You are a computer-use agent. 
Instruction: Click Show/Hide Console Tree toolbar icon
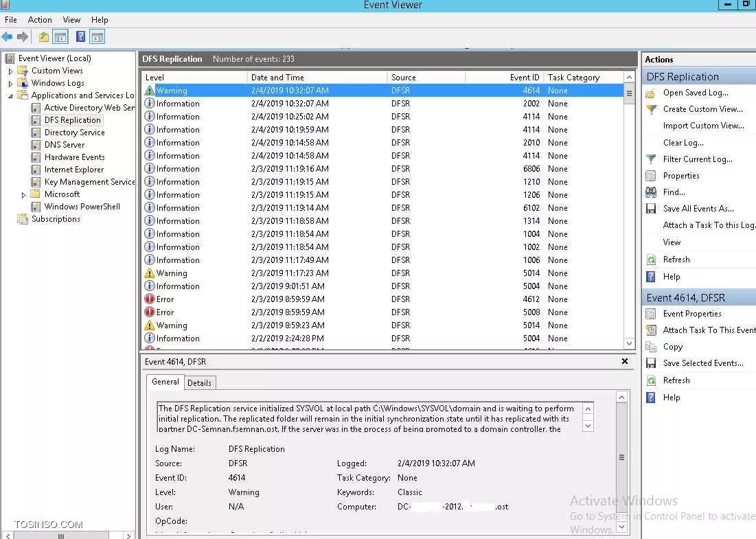60,36
